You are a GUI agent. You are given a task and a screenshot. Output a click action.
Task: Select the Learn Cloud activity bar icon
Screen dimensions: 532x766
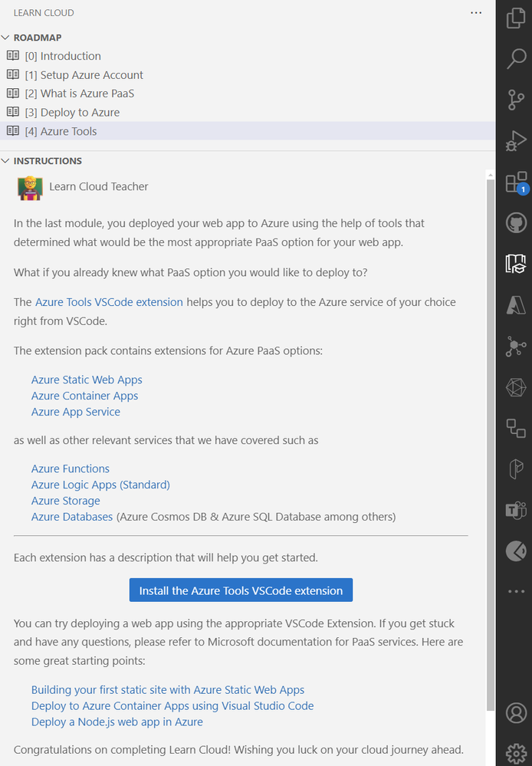[x=516, y=265]
